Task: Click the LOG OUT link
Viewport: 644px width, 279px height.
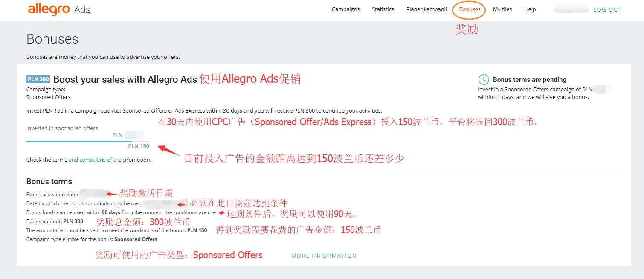Action: tap(607, 10)
